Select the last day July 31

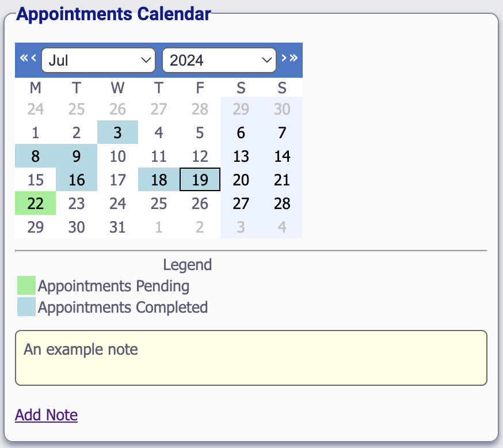pyautogui.click(x=117, y=227)
